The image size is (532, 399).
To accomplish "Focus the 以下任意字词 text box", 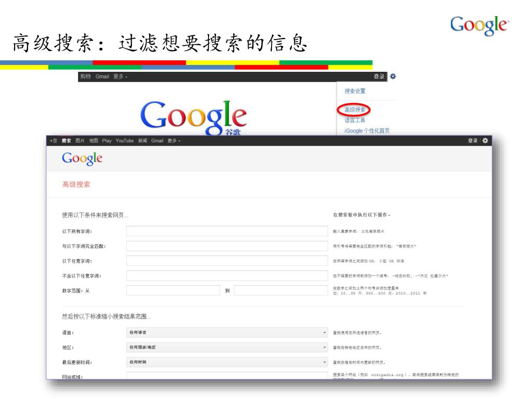I will (227, 261).
